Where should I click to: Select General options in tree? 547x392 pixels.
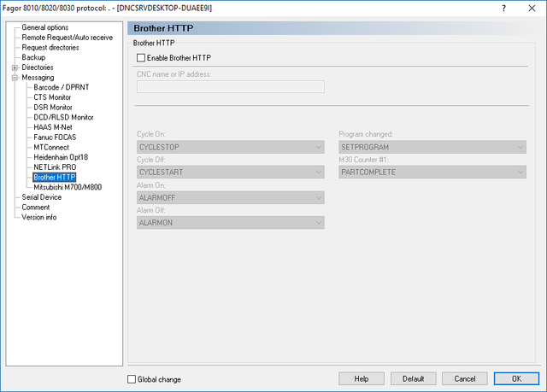pos(45,27)
